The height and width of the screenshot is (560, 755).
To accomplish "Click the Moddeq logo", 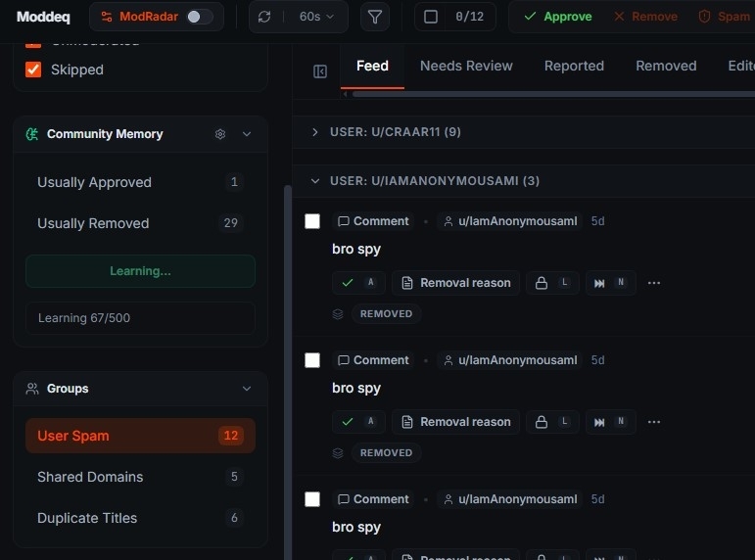I will point(43,17).
